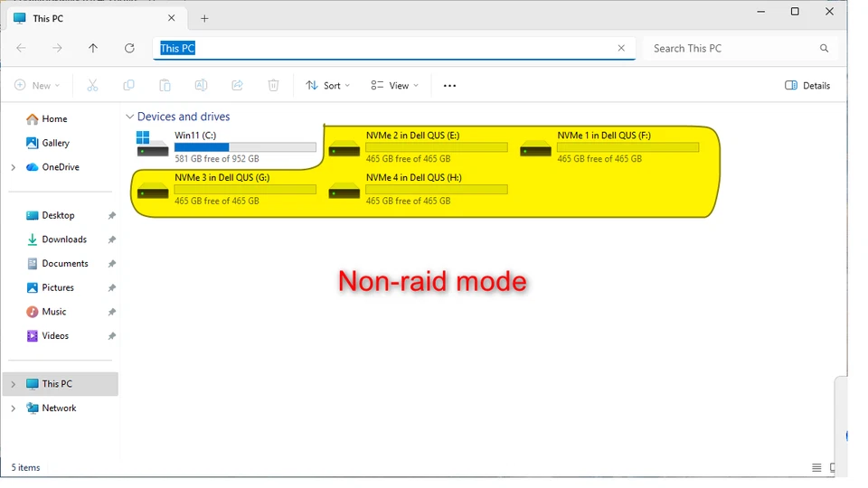
Task: Select the This PC tab
Action: [x=97, y=18]
